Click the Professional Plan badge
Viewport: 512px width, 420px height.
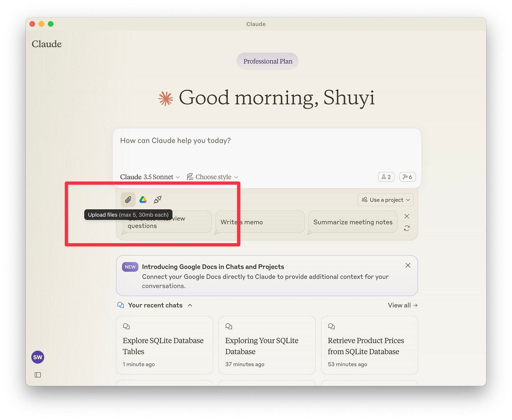pos(268,61)
